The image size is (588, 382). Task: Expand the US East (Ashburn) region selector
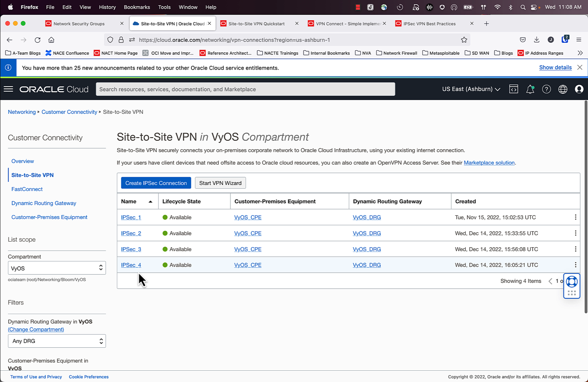click(x=471, y=89)
